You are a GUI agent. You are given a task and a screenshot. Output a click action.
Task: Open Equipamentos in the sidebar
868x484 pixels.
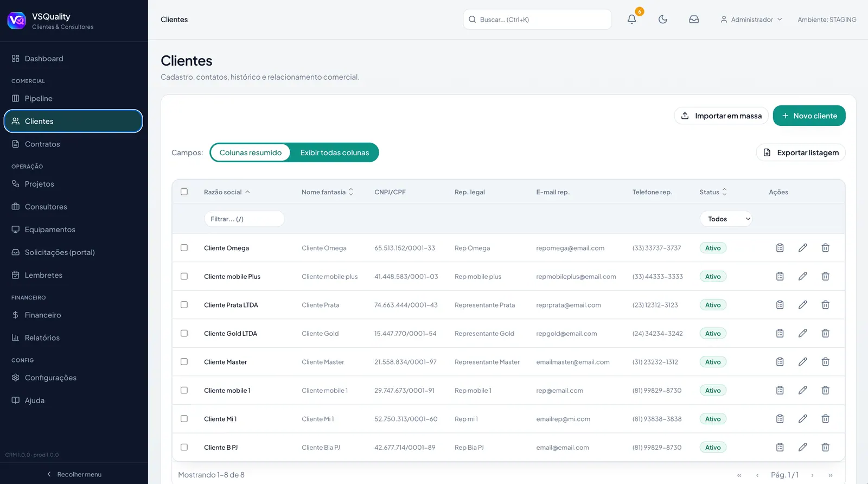pyautogui.click(x=73, y=230)
